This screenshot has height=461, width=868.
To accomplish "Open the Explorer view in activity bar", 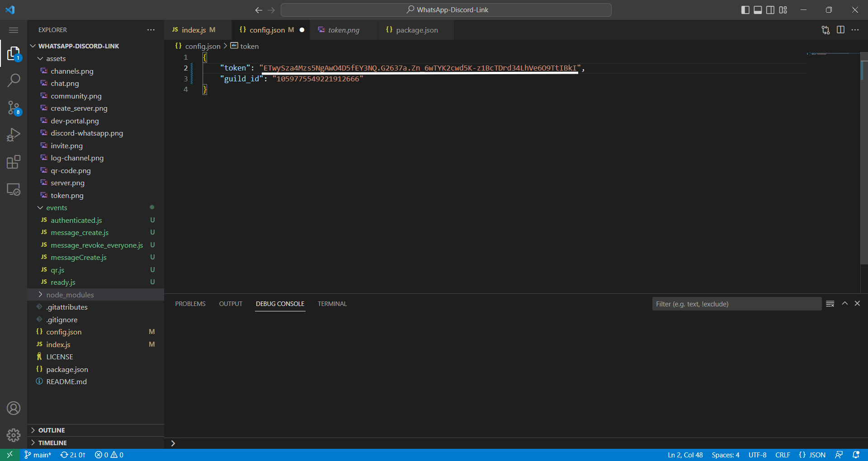I will 14,54.
